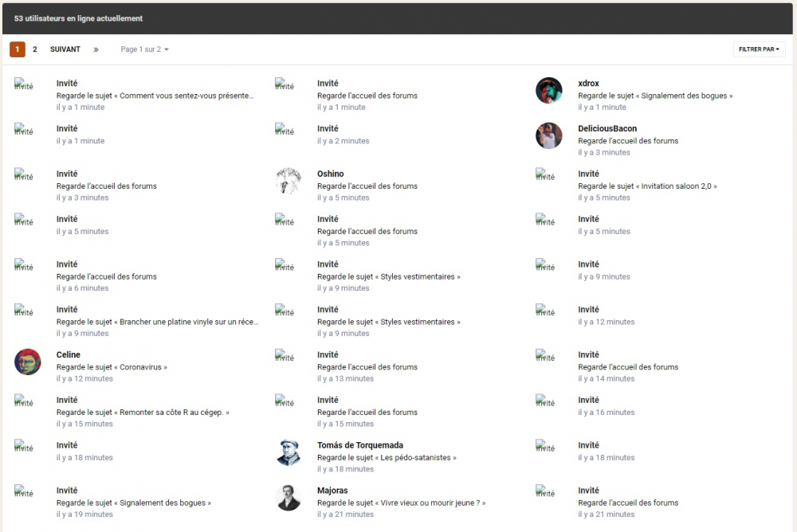797x532 pixels.
Task: Open the Filtrer Par dropdown
Action: (759, 49)
